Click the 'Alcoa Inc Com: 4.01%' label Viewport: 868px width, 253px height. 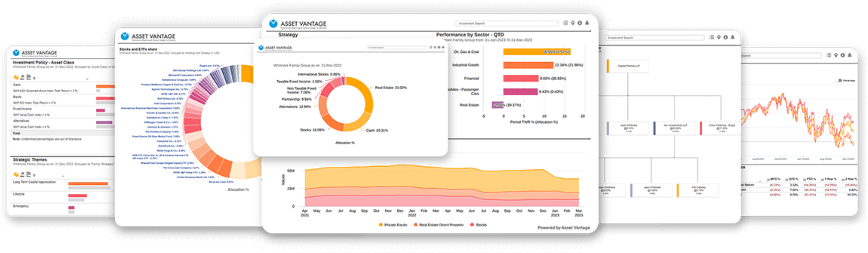[221, 182]
